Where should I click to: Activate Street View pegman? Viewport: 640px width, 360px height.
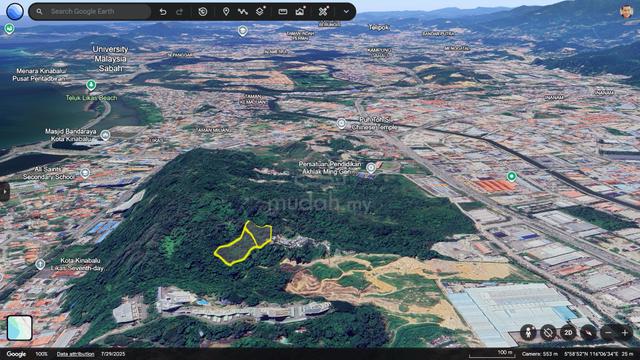[x=528, y=333]
